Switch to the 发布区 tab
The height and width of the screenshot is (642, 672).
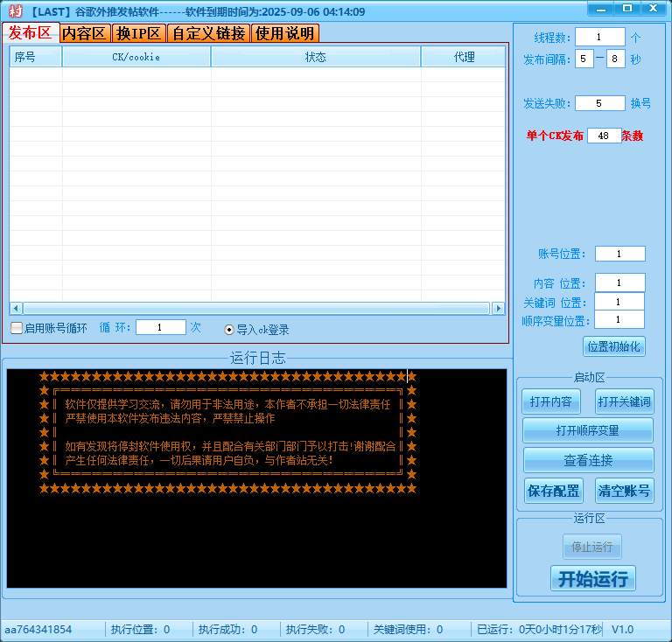pos(30,33)
